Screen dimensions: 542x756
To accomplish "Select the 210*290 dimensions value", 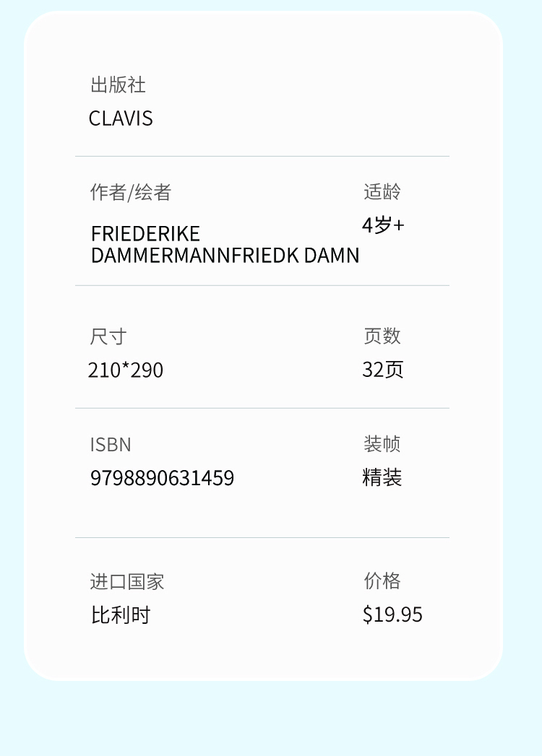I will point(126,370).
